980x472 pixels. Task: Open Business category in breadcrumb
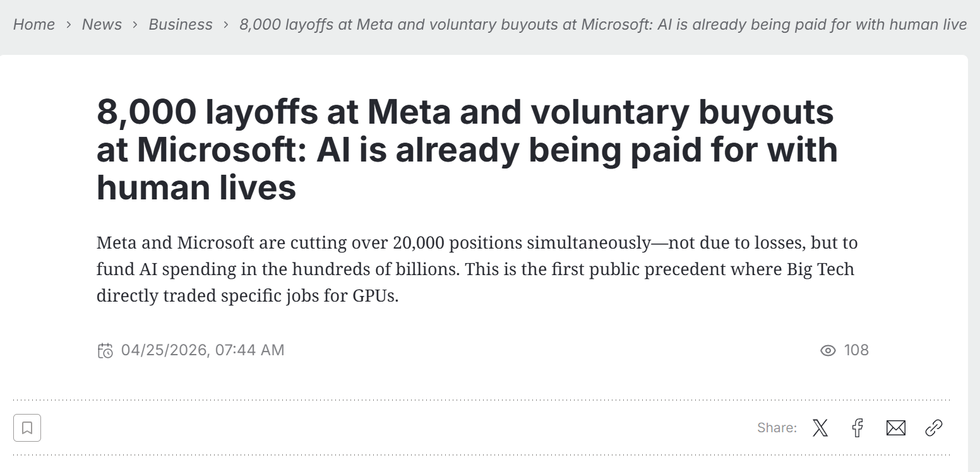(181, 25)
